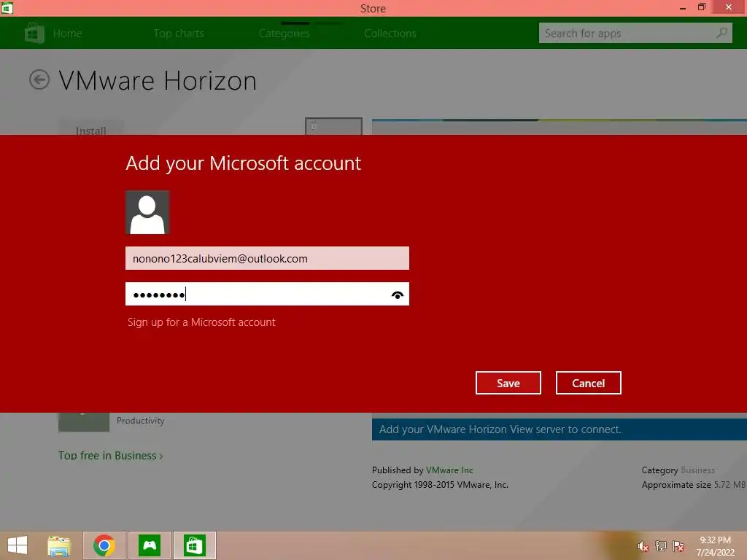Open the Home tab
Image resolution: width=747 pixels, height=560 pixels.
click(67, 34)
